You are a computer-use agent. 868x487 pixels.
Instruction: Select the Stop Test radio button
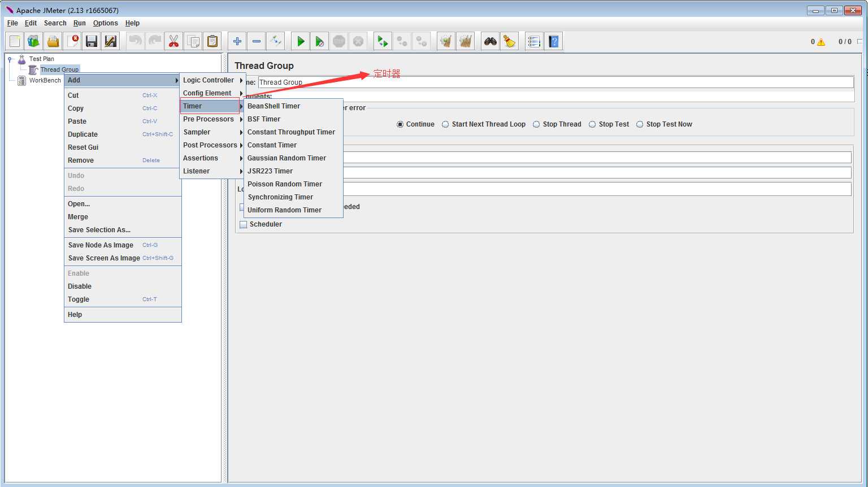[592, 124]
